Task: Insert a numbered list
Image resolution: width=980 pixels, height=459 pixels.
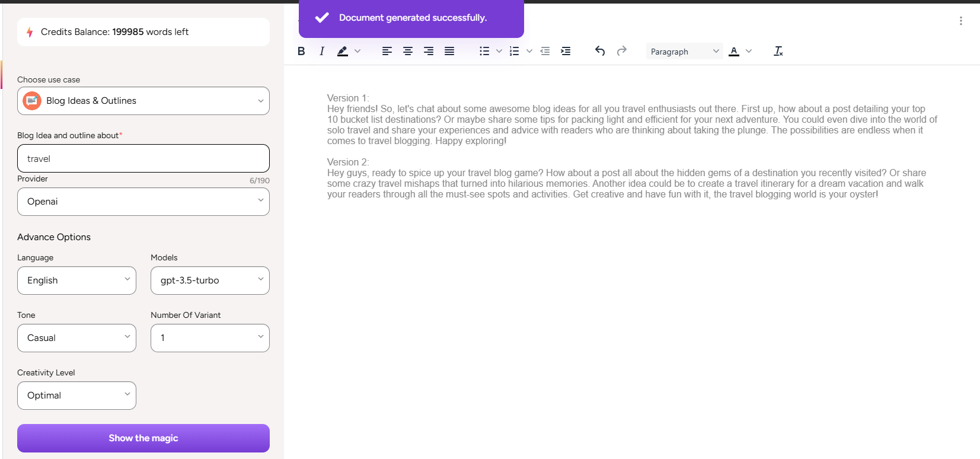Action: (x=515, y=52)
